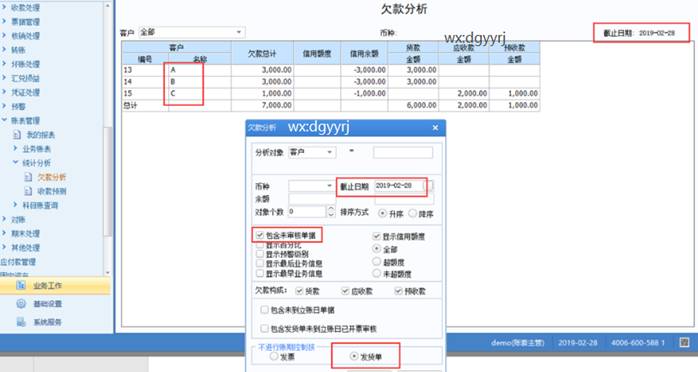Increase 对象个数 with the up arrow
The image size is (698, 372).
(331, 208)
